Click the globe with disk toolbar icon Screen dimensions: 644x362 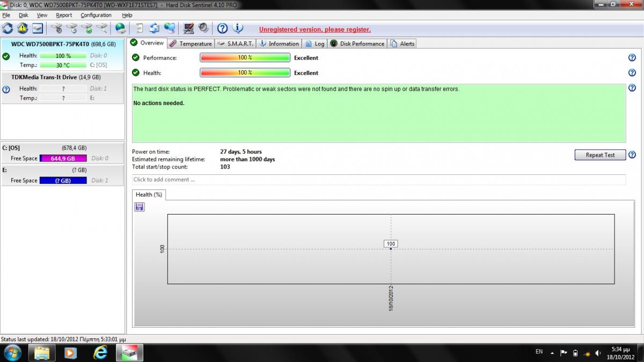click(120, 28)
